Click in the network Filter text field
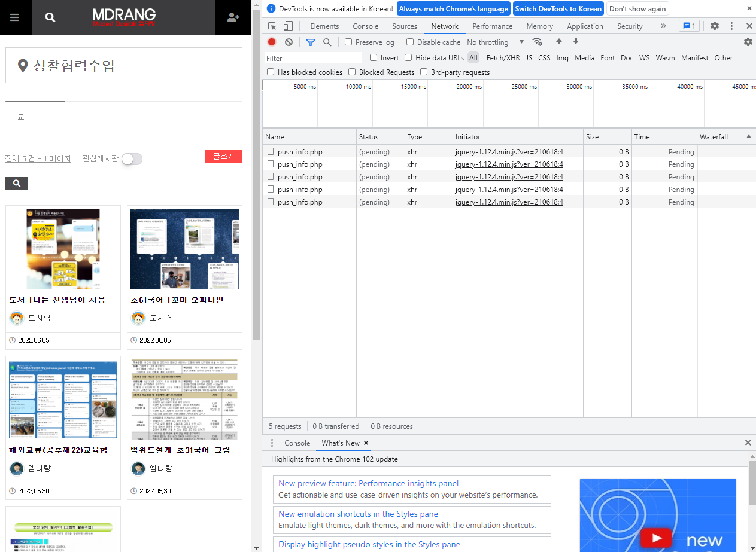Viewport: 756px width, 552px height. (314, 58)
